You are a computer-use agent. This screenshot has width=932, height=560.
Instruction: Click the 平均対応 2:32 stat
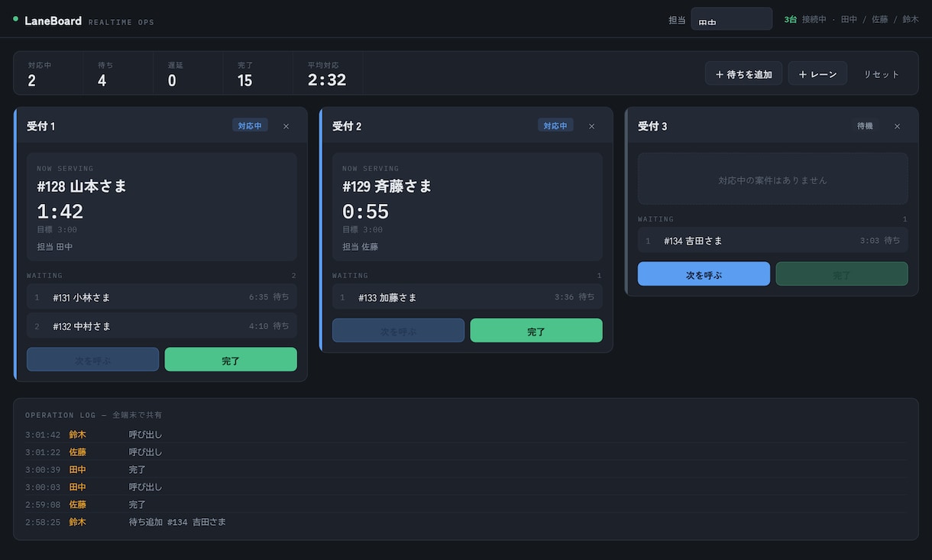tap(328, 74)
